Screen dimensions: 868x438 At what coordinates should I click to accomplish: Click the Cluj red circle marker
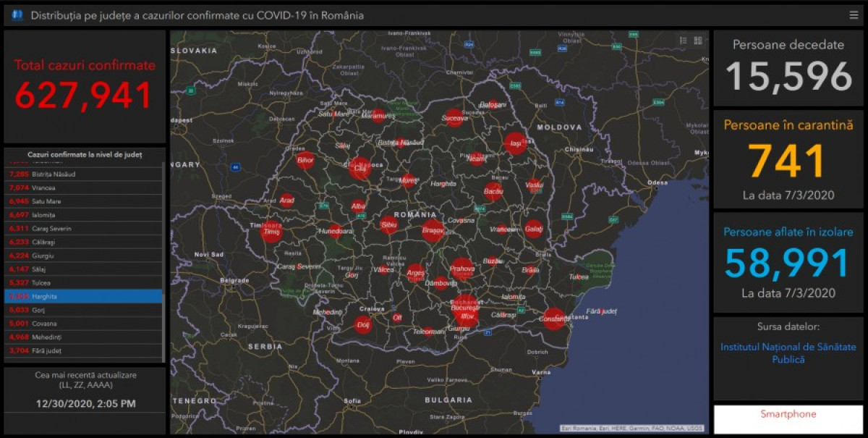pyautogui.click(x=359, y=168)
